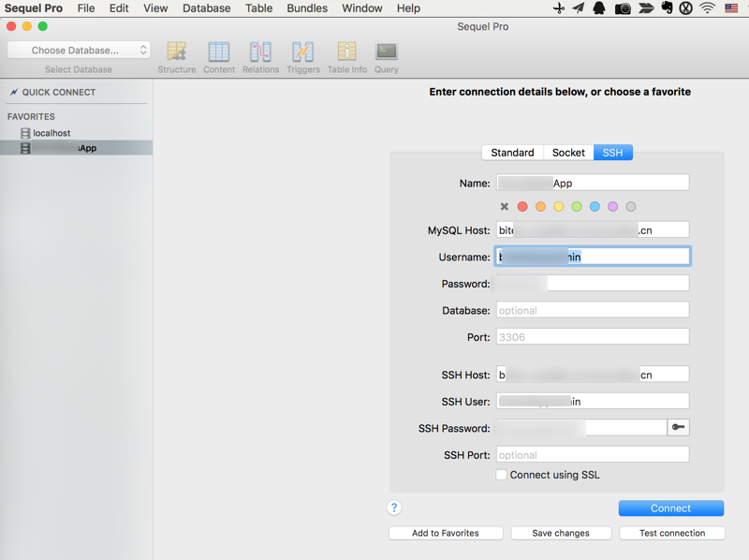Focus the MySQL Password field

593,283
